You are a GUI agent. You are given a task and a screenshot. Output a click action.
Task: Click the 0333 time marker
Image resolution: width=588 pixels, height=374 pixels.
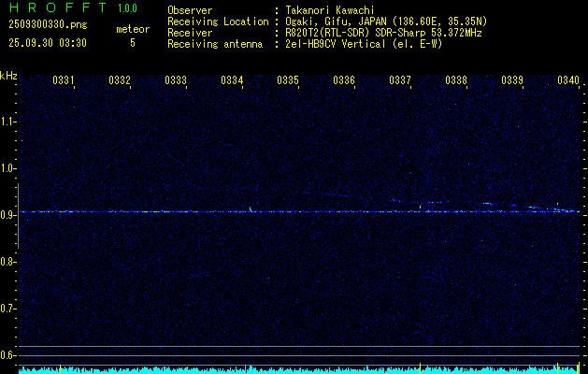(176, 80)
